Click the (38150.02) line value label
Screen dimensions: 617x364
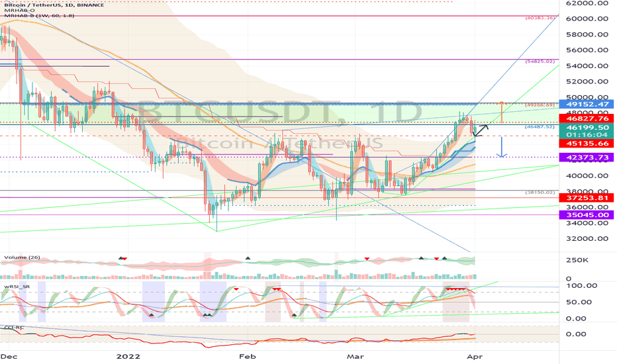pyautogui.click(x=540, y=193)
